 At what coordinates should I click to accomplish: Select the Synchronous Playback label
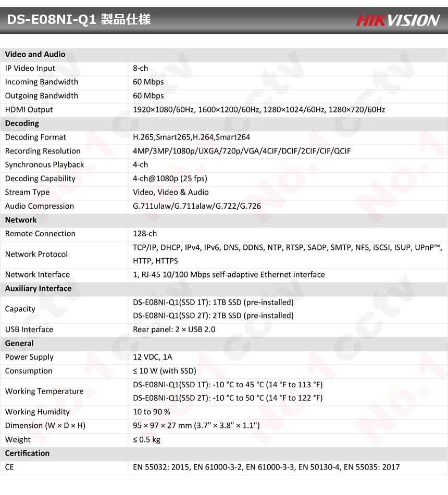click(x=44, y=165)
